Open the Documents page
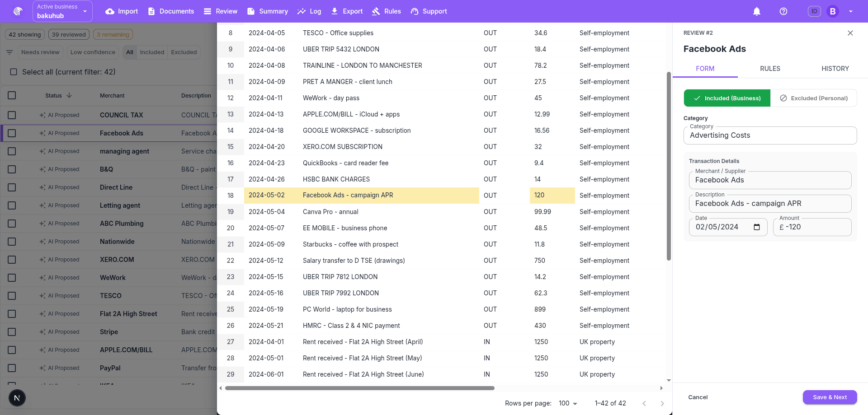This screenshot has width=868, height=415. (171, 11)
